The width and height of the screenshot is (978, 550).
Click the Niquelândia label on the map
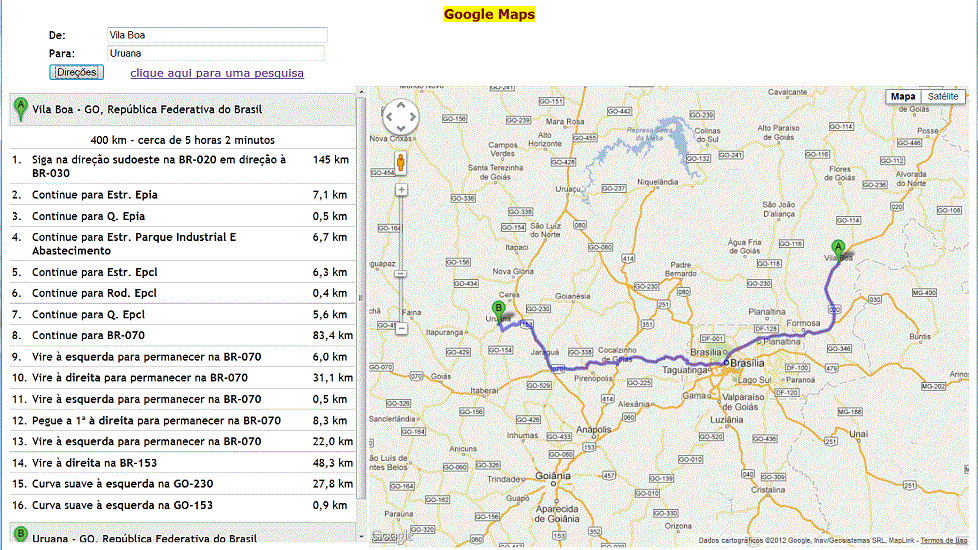(x=657, y=182)
